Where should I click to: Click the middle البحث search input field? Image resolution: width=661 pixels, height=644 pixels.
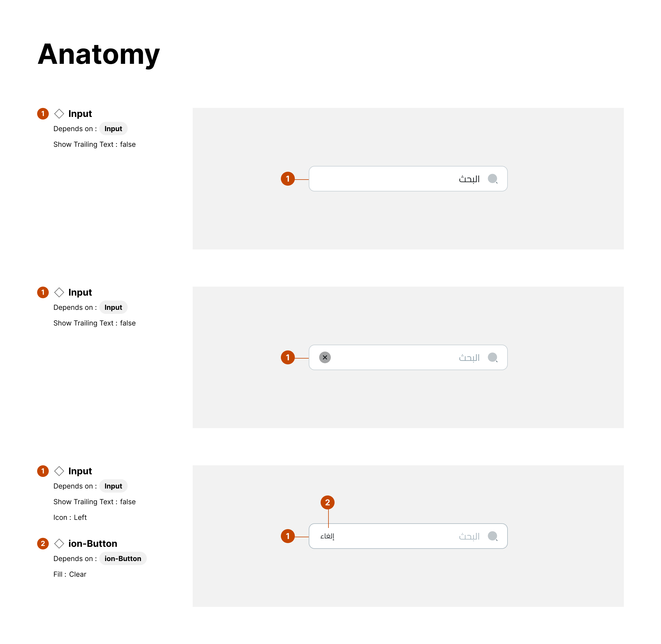[x=406, y=357]
